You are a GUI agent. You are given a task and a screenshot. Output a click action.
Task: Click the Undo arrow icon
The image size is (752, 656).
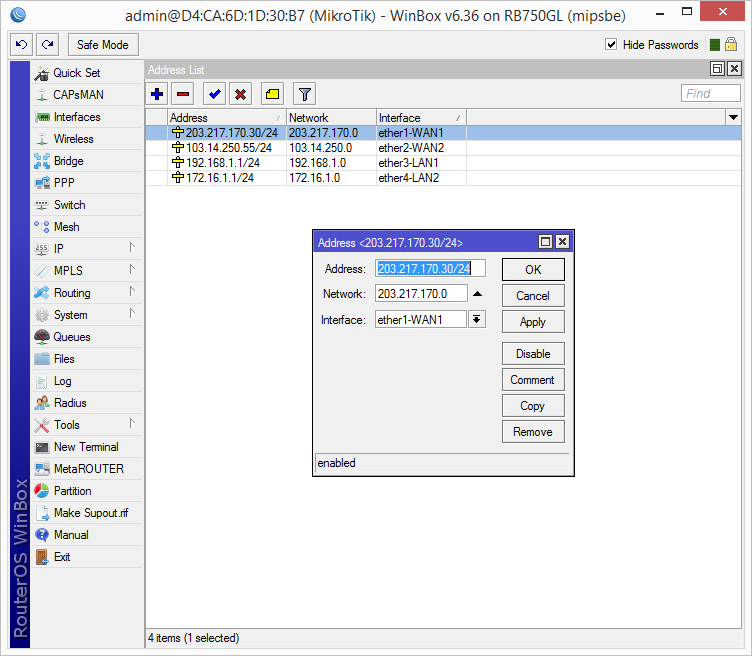click(22, 45)
